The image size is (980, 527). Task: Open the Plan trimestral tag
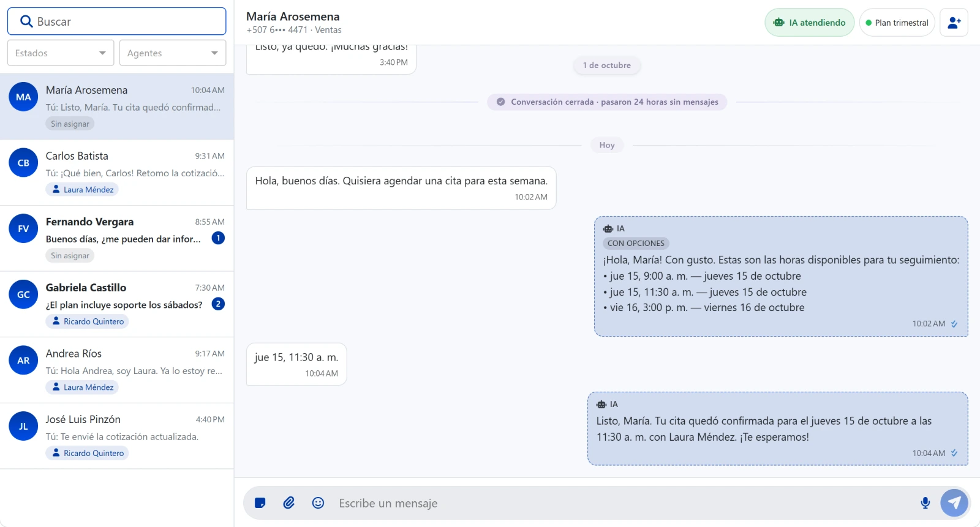coord(897,23)
